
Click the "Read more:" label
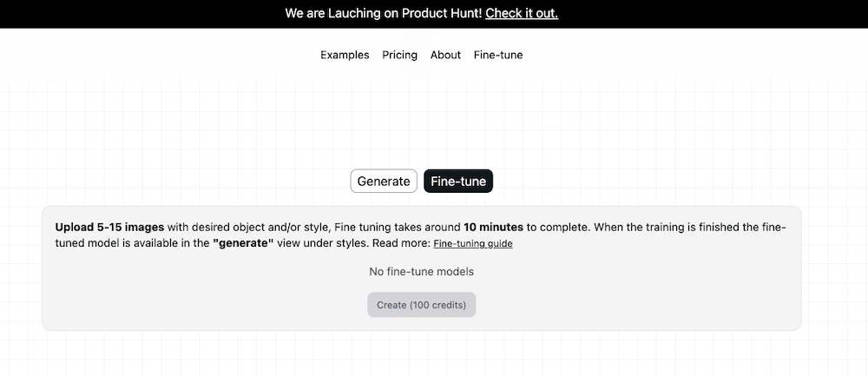click(403, 243)
